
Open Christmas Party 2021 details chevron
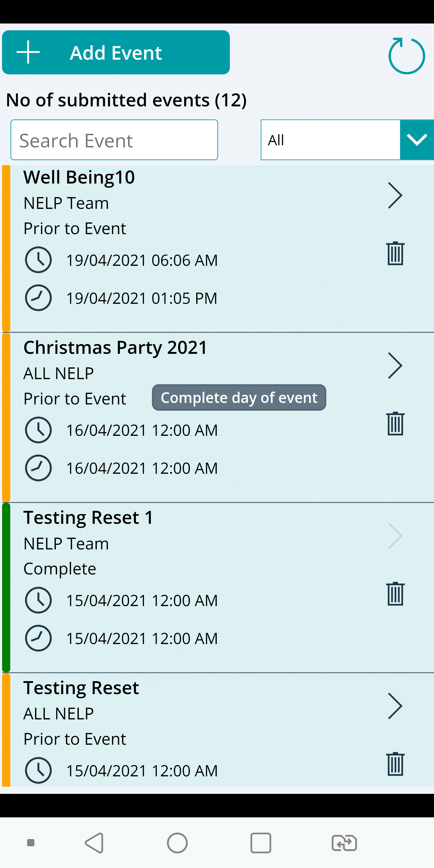tap(395, 366)
